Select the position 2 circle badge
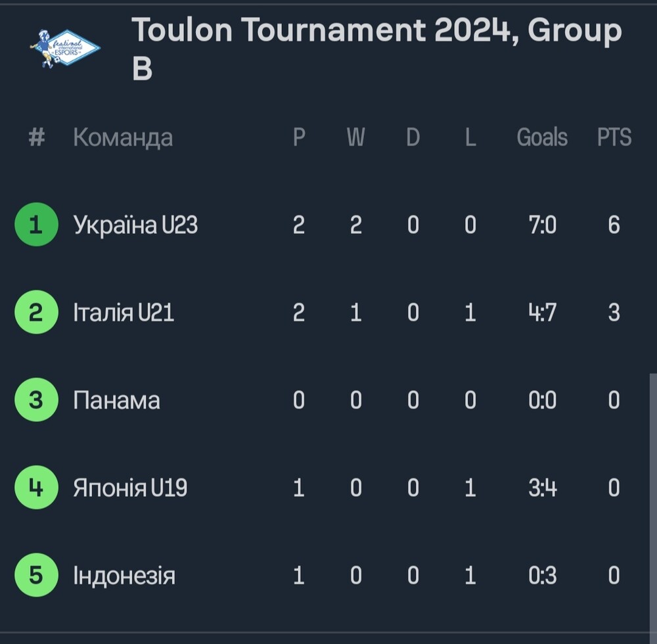 click(x=36, y=312)
